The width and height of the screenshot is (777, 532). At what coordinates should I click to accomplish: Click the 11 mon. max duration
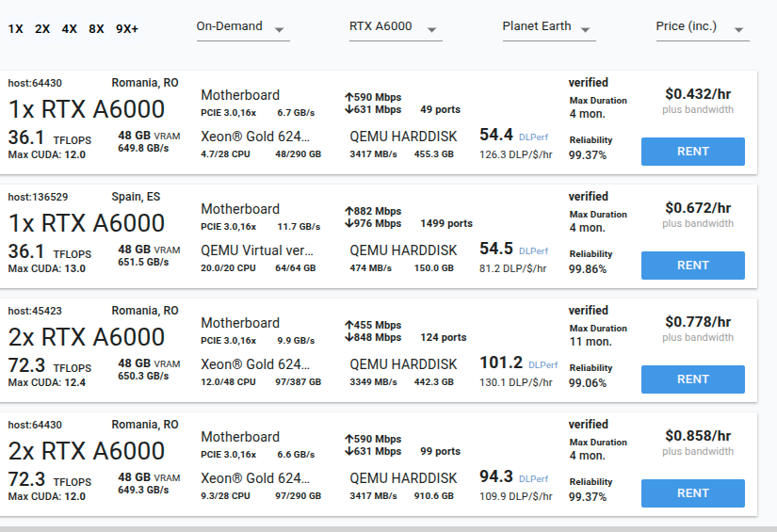(591, 341)
